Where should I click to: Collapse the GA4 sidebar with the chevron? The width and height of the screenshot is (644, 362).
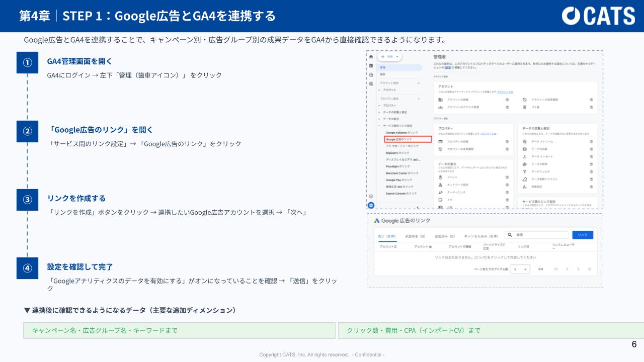tap(419, 207)
